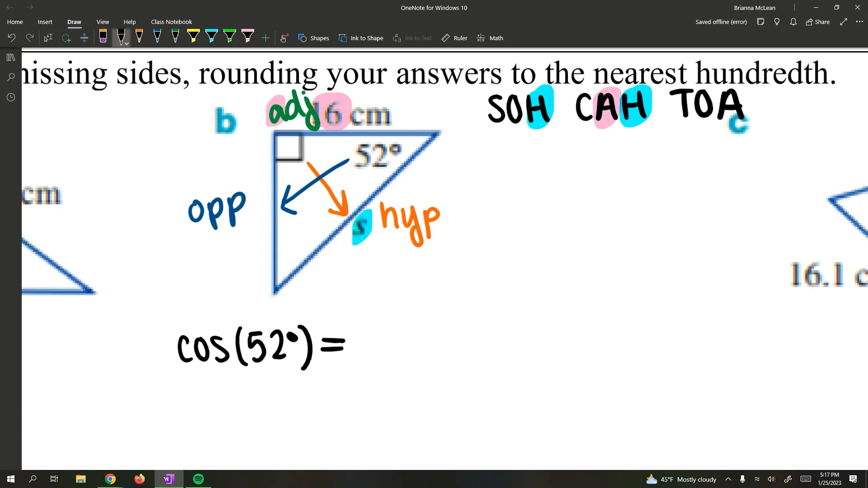Pick the green pen

click(x=175, y=36)
